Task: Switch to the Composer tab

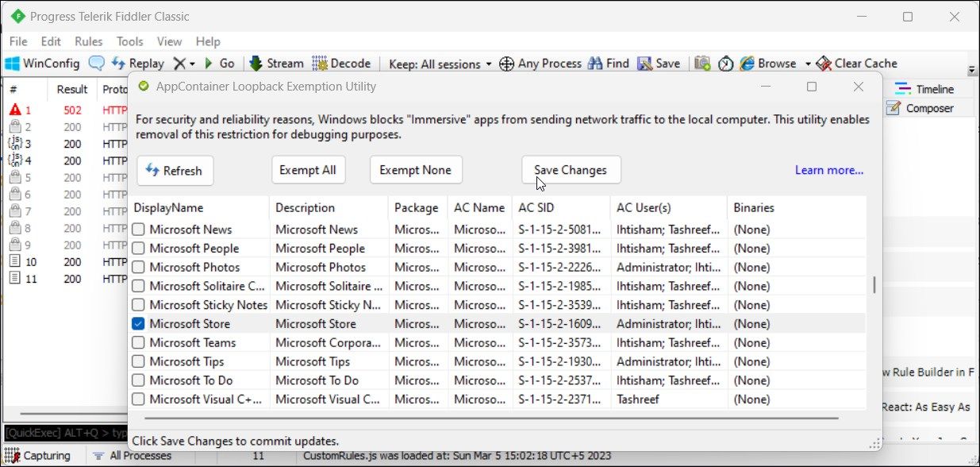Action: [x=920, y=108]
